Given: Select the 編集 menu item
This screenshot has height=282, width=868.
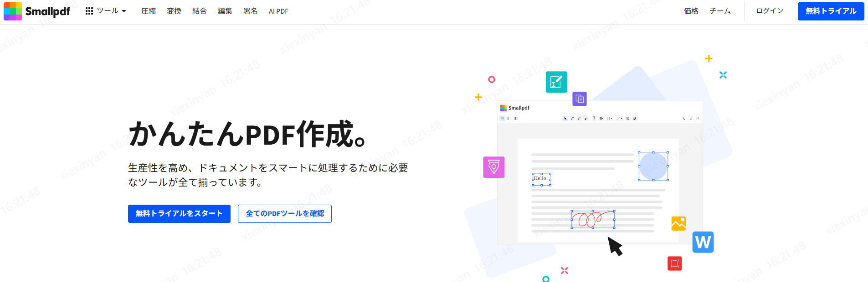Looking at the screenshot, I should [x=225, y=11].
